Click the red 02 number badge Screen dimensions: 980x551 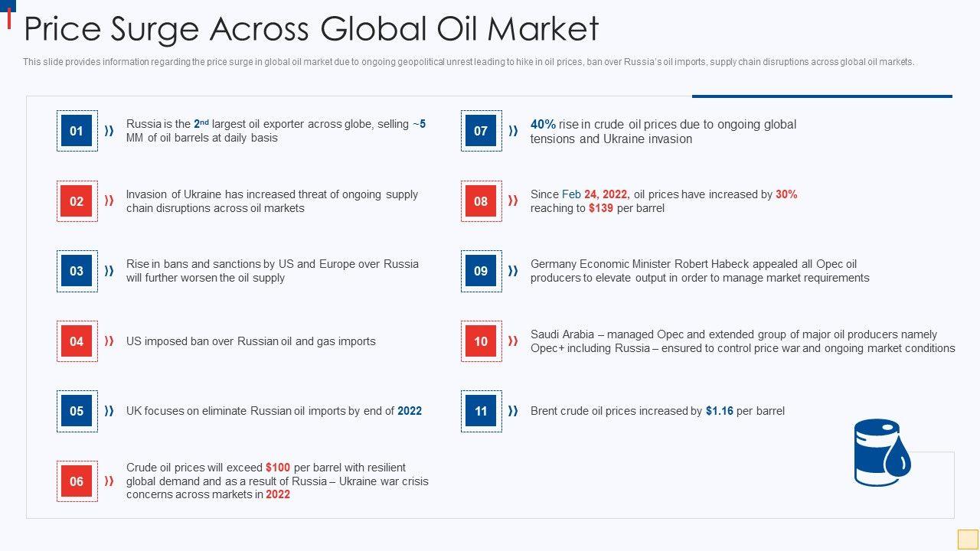[77, 201]
